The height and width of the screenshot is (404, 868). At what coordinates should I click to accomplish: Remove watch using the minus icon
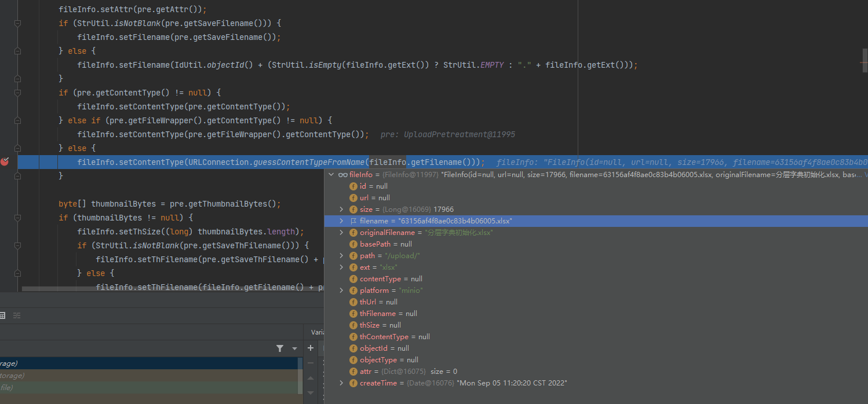pyautogui.click(x=311, y=363)
